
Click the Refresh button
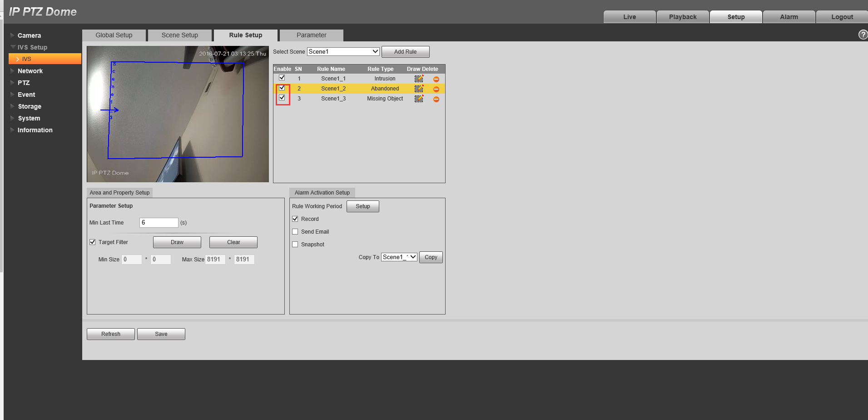click(111, 334)
